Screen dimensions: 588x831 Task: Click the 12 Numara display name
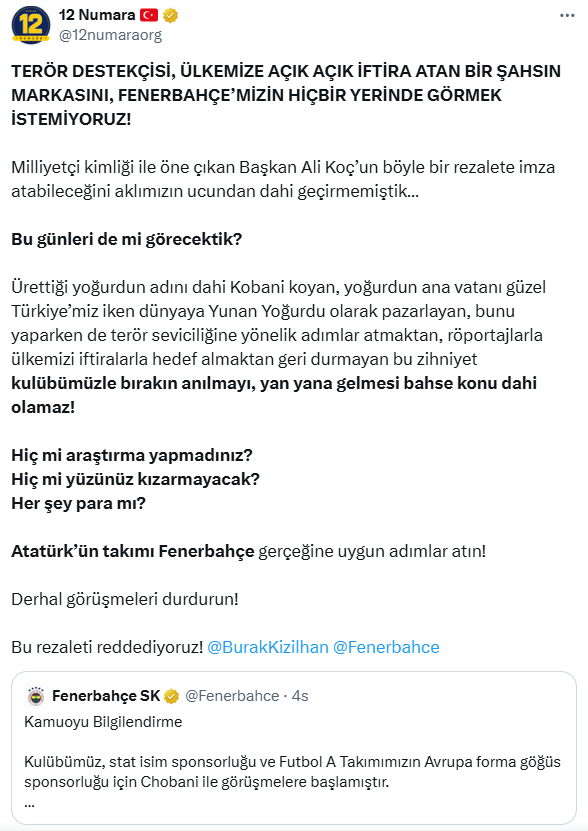pos(97,15)
